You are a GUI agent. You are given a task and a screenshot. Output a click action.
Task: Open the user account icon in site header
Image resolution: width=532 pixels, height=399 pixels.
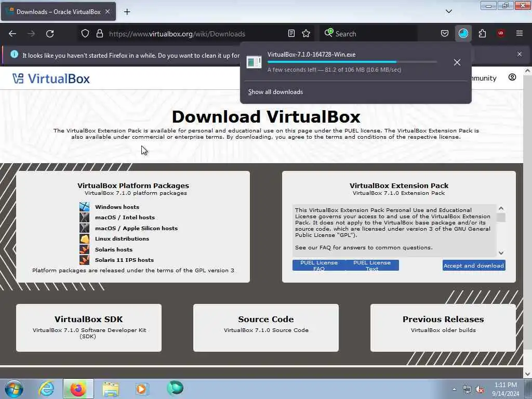pyautogui.click(x=512, y=77)
